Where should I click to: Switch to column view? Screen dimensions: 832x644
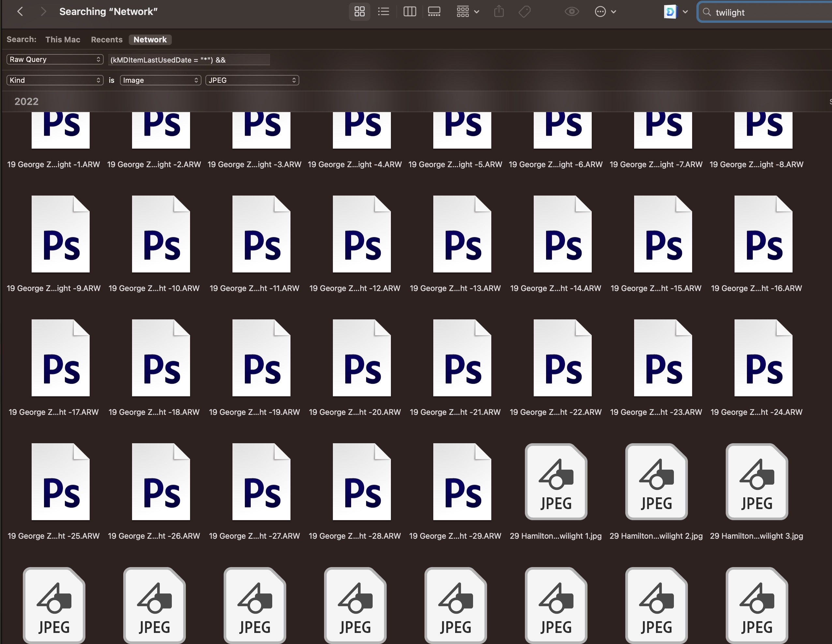click(409, 12)
